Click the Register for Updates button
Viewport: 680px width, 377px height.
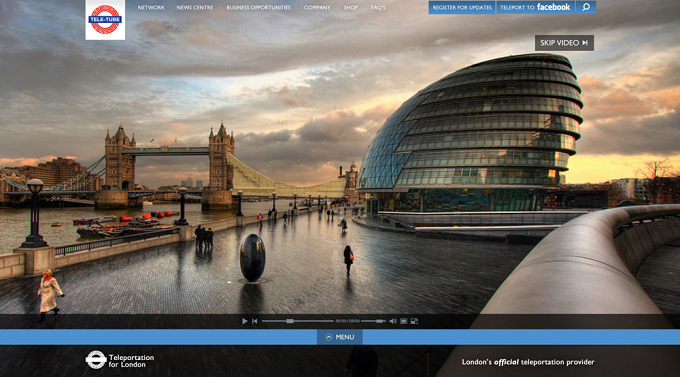pyautogui.click(x=462, y=7)
